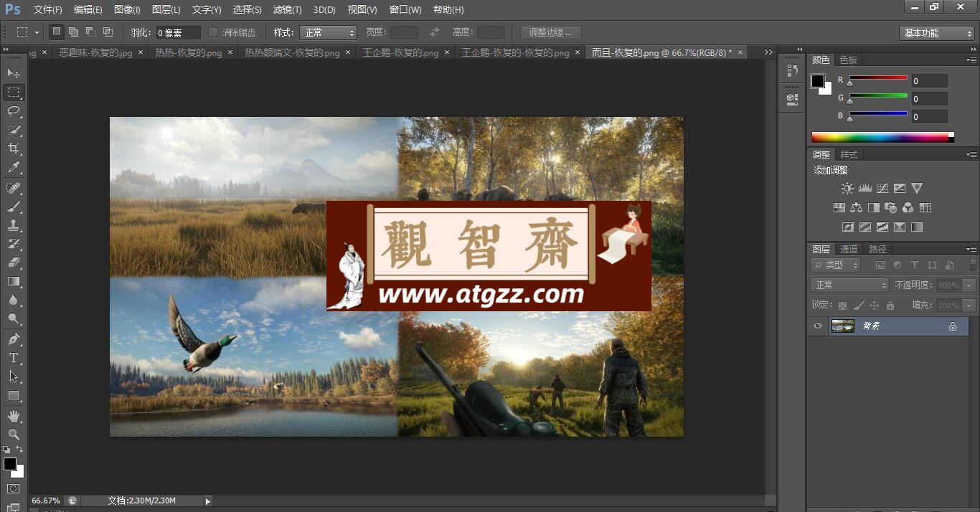Select the Clone Stamp tool
The height and width of the screenshot is (512, 980).
[x=14, y=225]
